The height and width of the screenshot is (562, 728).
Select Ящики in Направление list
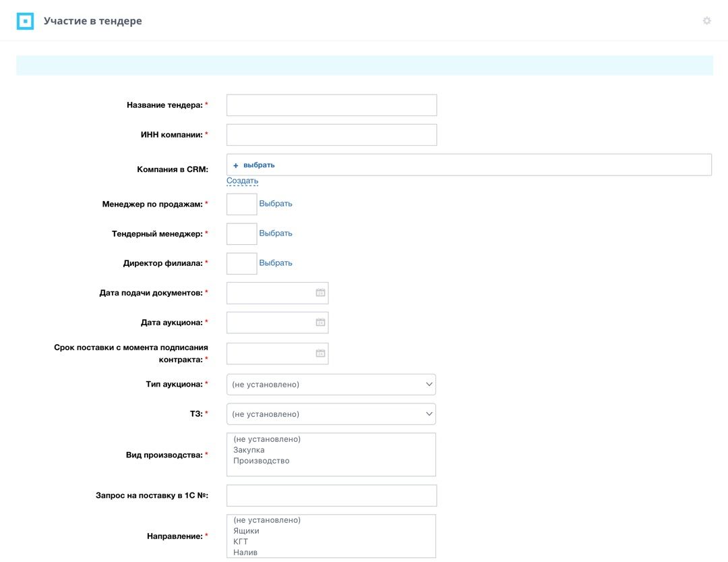point(246,531)
